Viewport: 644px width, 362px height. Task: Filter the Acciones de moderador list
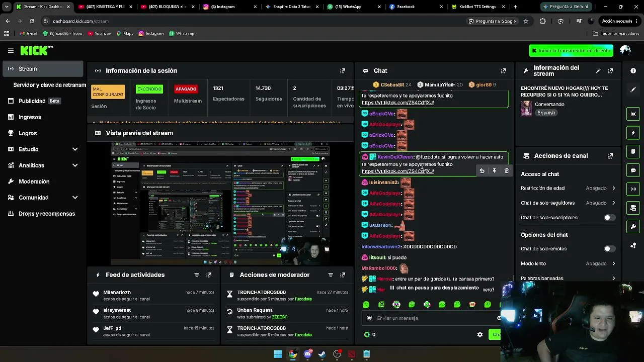pyautogui.click(x=331, y=275)
